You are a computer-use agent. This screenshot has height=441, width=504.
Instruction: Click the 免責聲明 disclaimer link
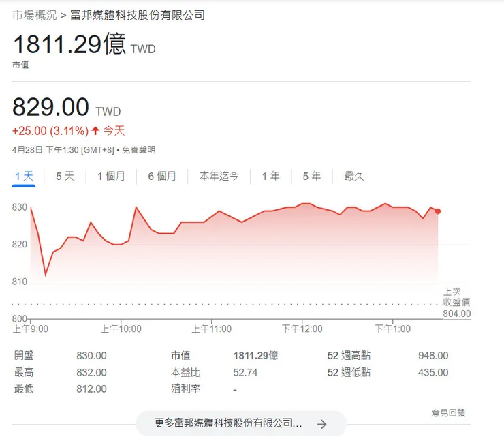click(x=138, y=150)
